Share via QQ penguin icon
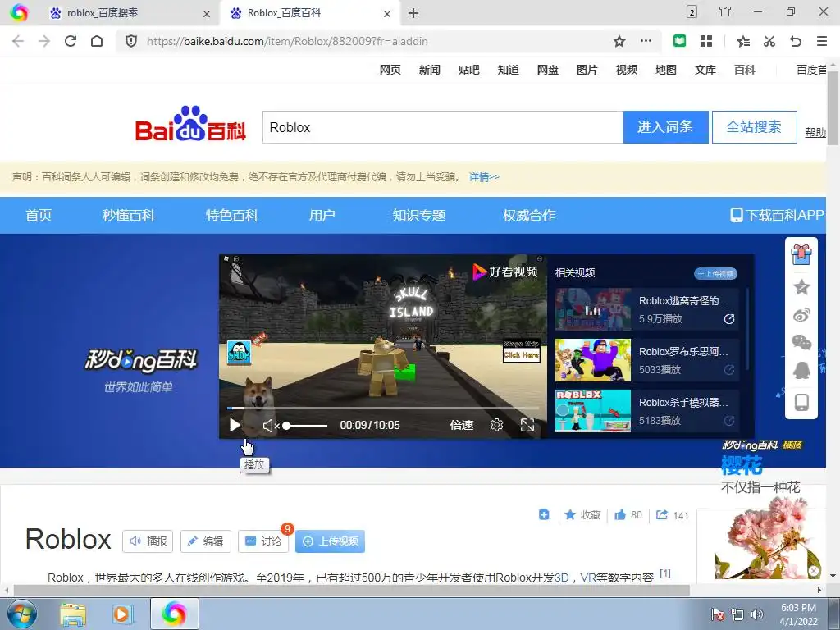The height and width of the screenshot is (630, 840). 801,370
